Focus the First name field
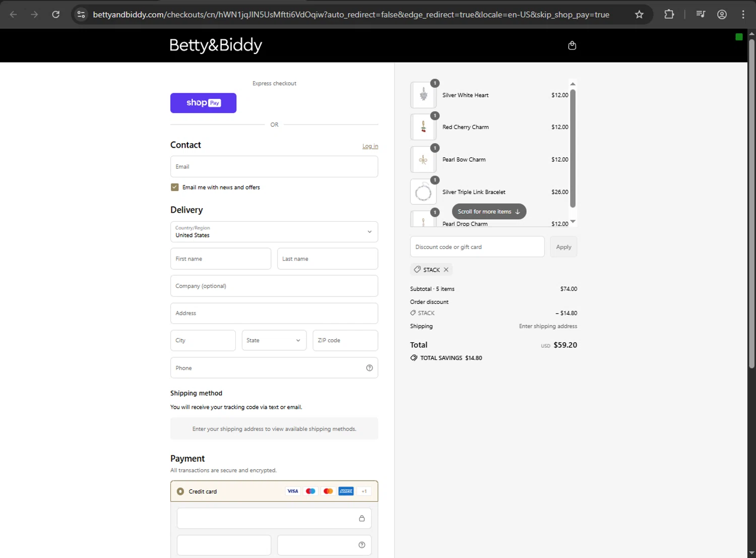This screenshot has height=558, width=756. pyautogui.click(x=221, y=259)
